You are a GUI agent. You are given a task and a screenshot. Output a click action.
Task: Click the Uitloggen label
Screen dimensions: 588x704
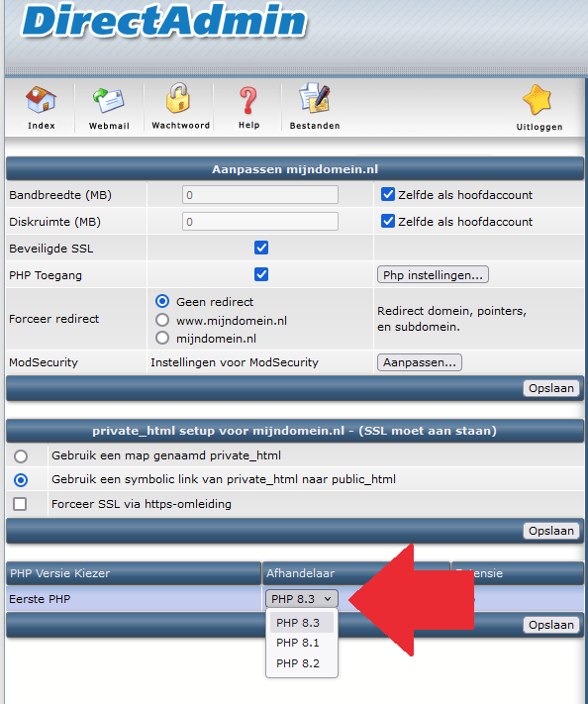tap(539, 127)
